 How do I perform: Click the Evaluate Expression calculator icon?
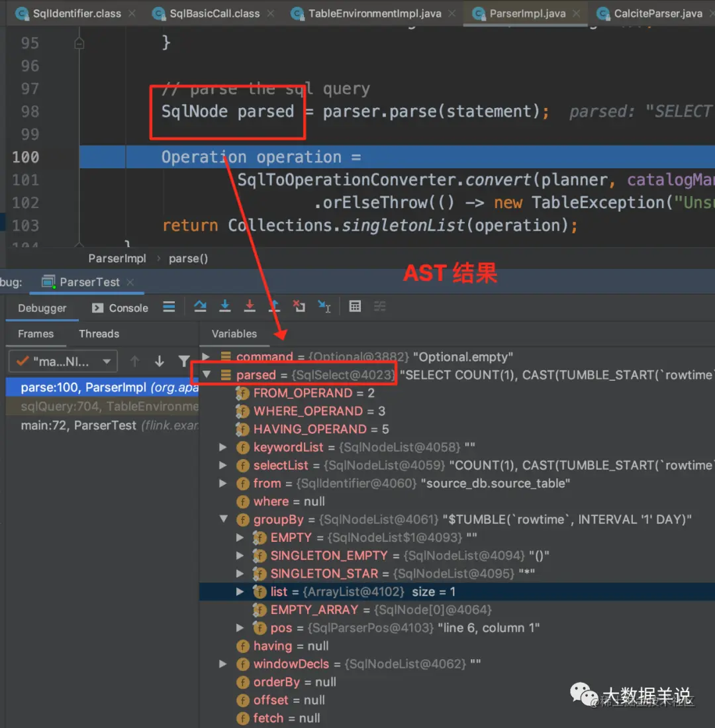coord(355,307)
